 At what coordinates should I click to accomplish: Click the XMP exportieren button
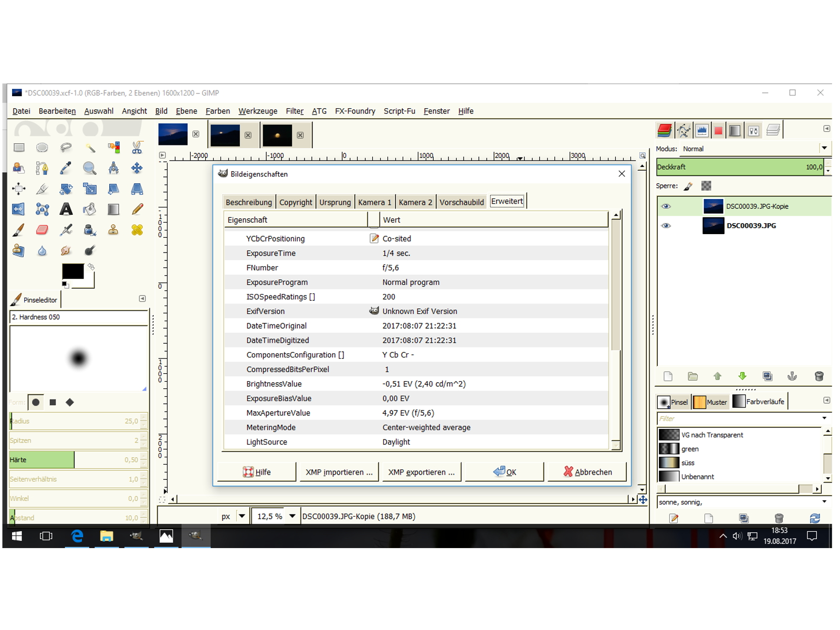coord(421,472)
